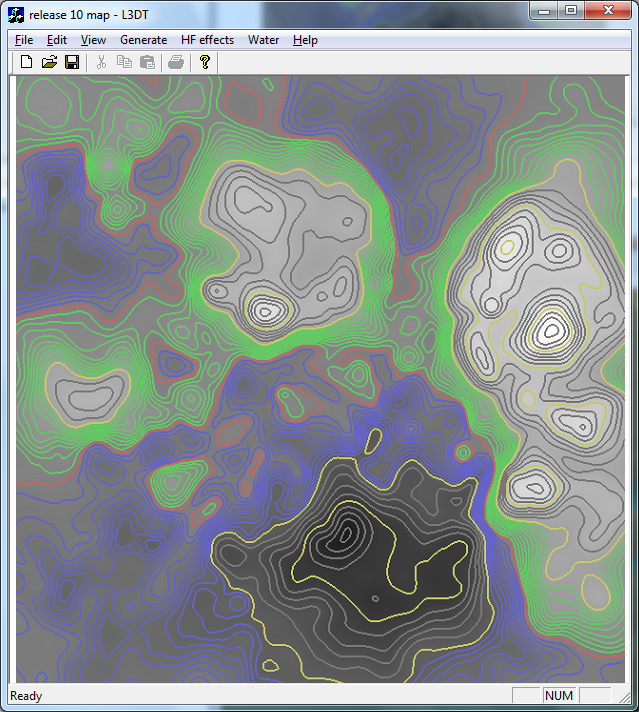Print the map using the printer icon
Viewport: 639px width, 712px height.
coord(176,62)
